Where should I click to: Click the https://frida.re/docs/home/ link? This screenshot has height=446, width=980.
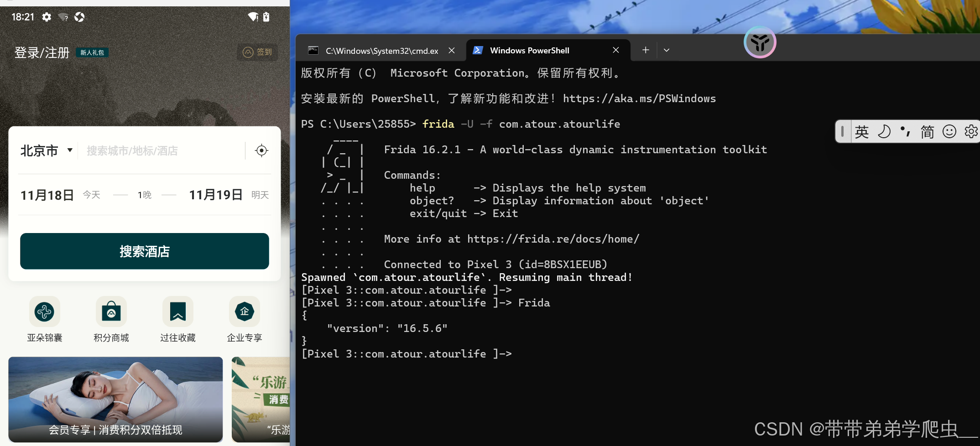(553, 239)
